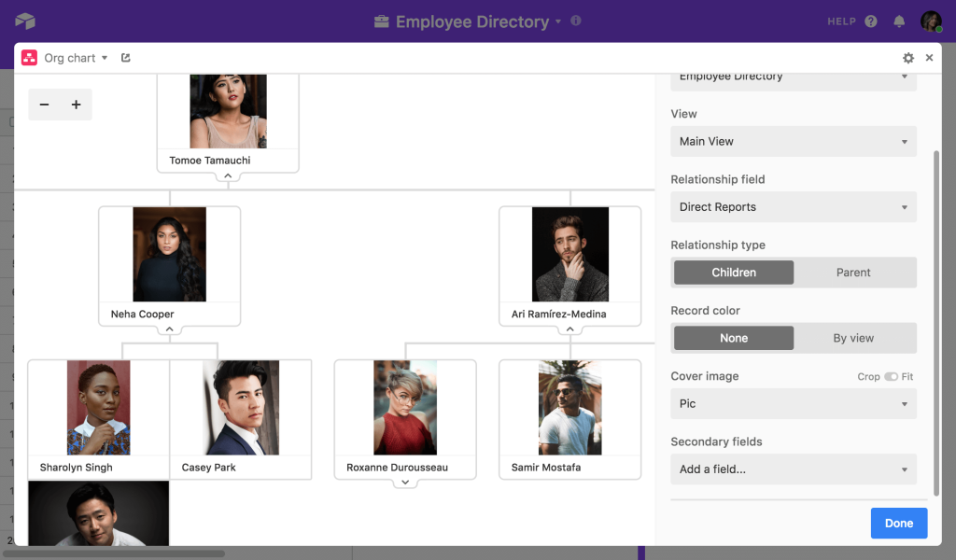Click Tomoe Tamauchi's photo

pyautogui.click(x=228, y=111)
